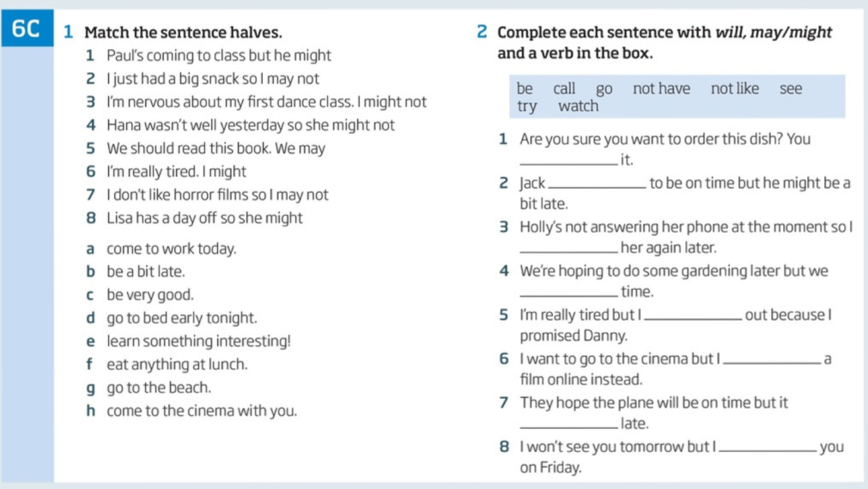Click the blank before 'out because I'

click(x=693, y=317)
